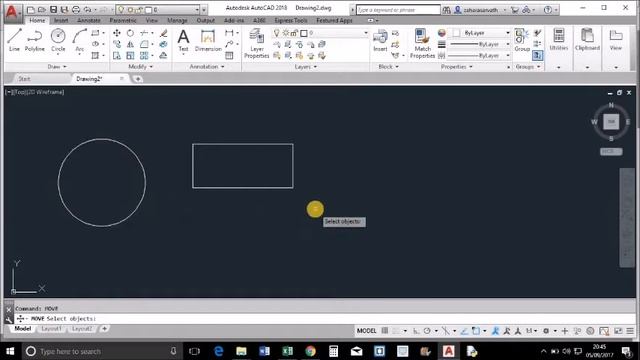
Task: Click the ViewCube TOP face
Action: (x=611, y=122)
